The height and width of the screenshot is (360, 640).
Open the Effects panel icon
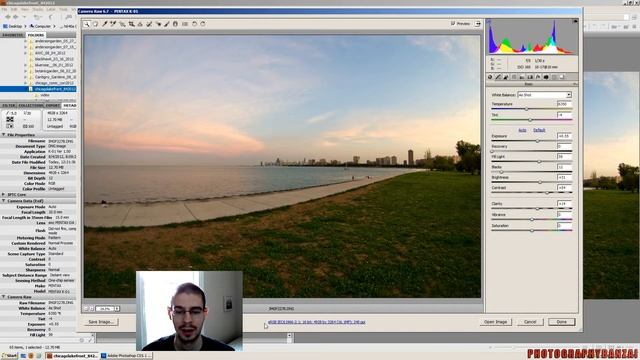point(538,77)
